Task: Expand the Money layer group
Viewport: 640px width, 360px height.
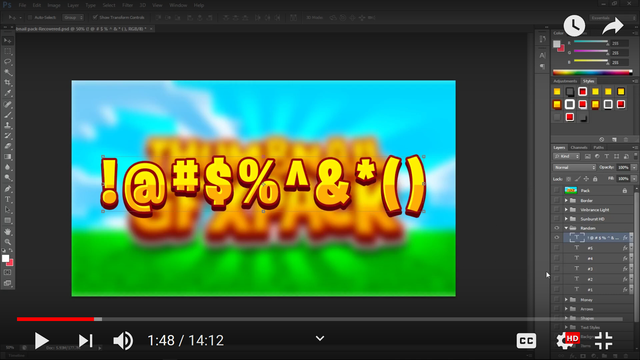Action: (x=566, y=300)
